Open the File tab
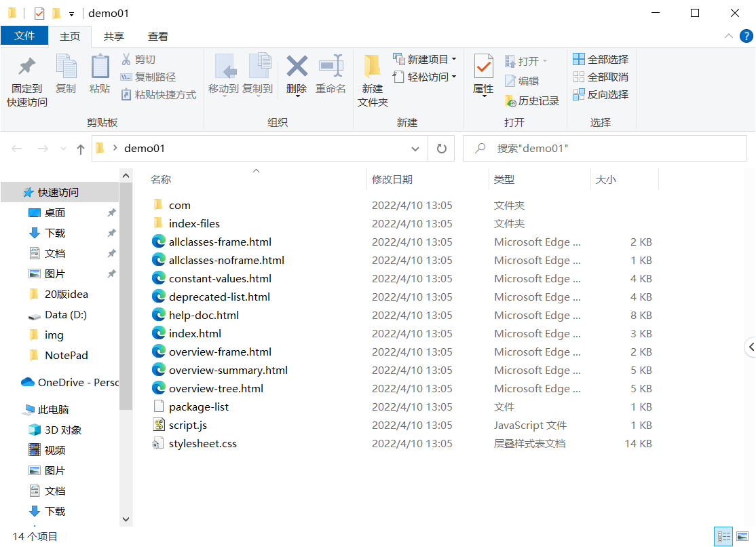The height and width of the screenshot is (547, 756). point(24,36)
